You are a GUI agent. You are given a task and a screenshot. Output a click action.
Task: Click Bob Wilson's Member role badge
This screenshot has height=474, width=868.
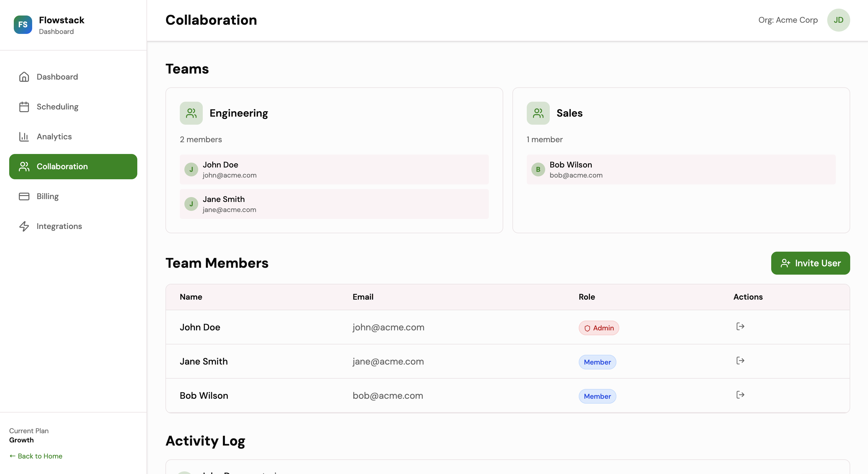pyautogui.click(x=597, y=396)
